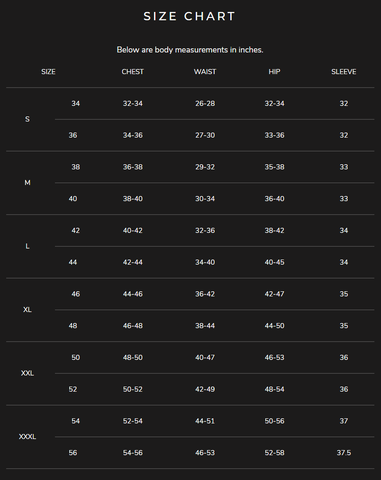
Task: Click hip value 46-53
Action: [274, 357]
